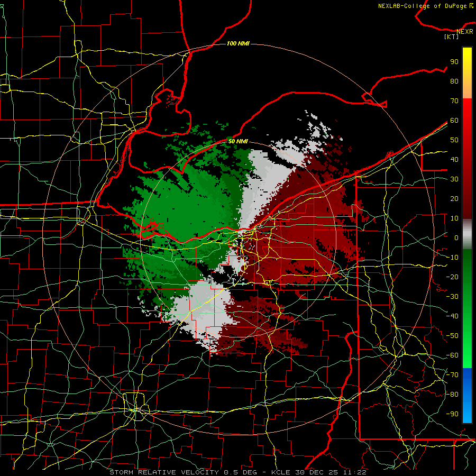
Task: Click the -10 scale value
Action: tap(452, 258)
